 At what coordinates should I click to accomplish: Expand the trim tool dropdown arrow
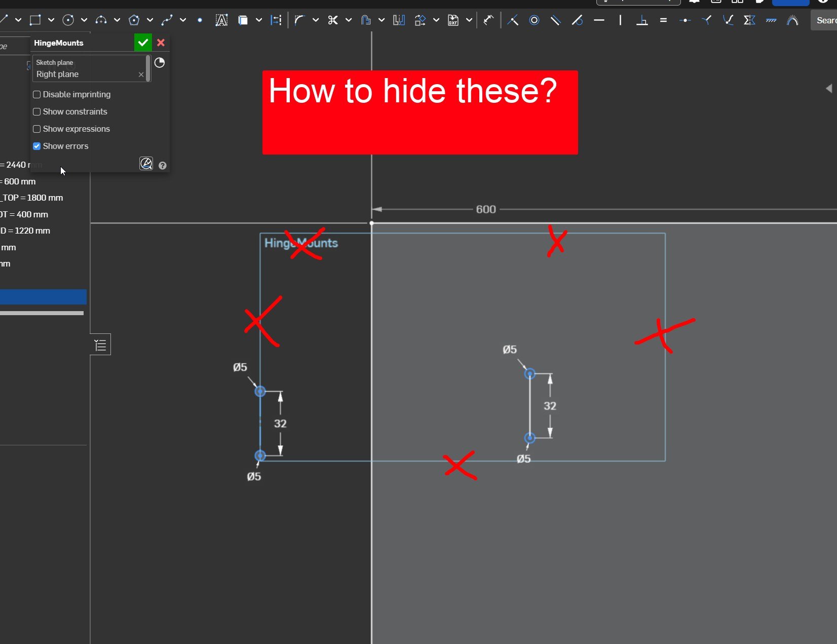349,20
